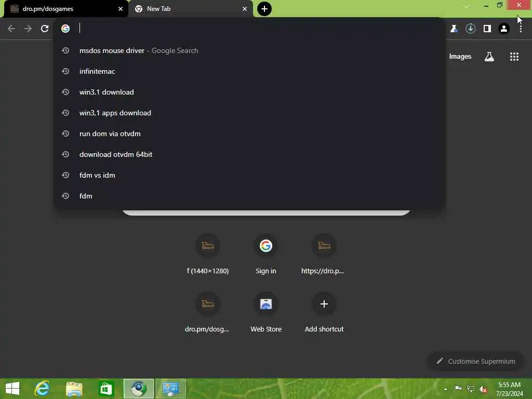Open the Images link

pyautogui.click(x=460, y=56)
